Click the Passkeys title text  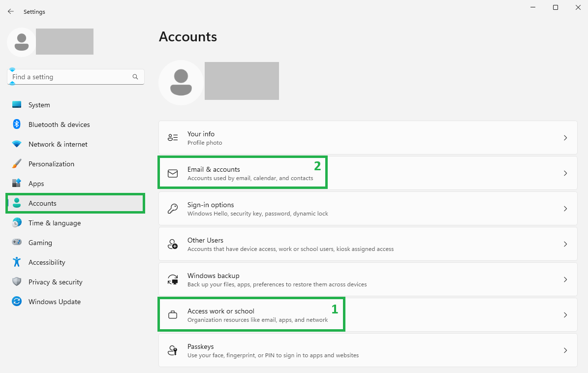pos(201,346)
